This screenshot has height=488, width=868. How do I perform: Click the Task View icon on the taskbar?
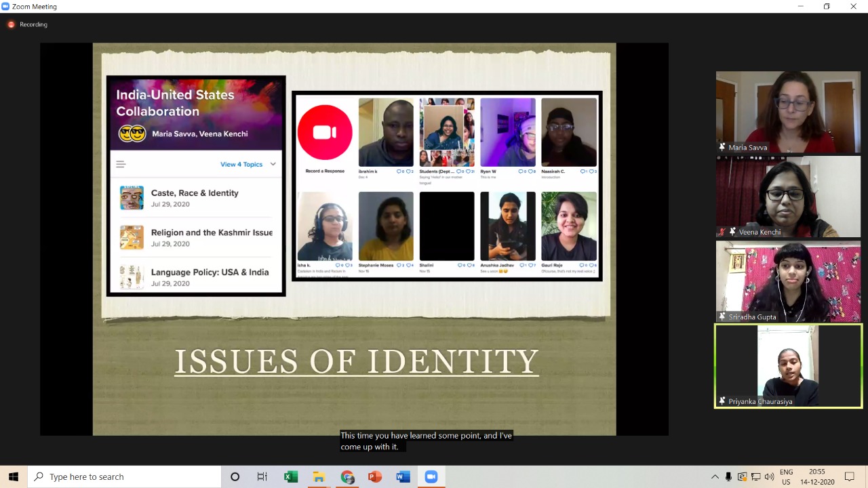[262, 476]
